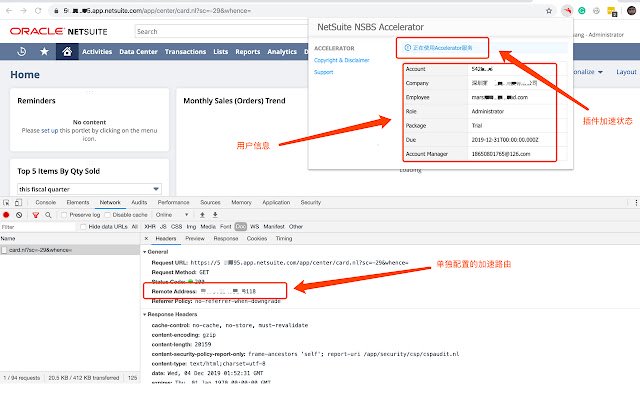Open the Timing tab of request
Image resolution: width=640 pixels, height=400 pixels.
coord(284,238)
